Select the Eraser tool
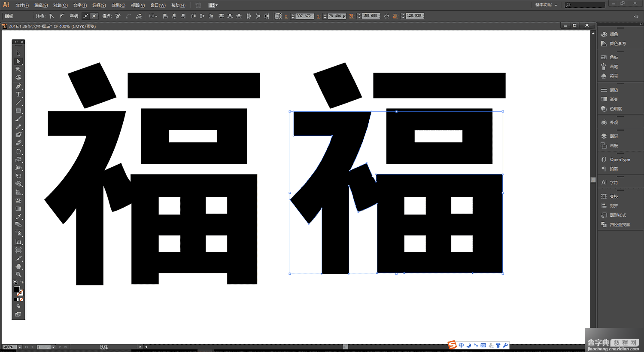The height and width of the screenshot is (352, 644). coord(18,143)
